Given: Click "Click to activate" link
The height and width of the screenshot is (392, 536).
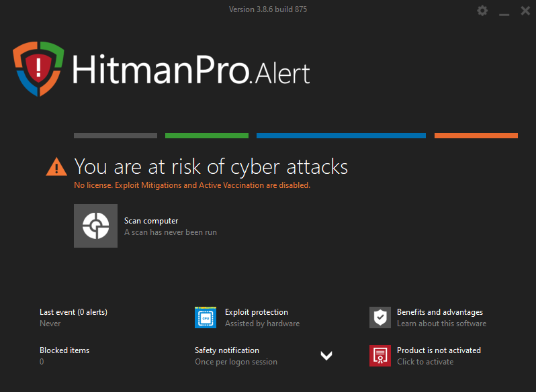Looking at the screenshot, I should click(x=425, y=362).
